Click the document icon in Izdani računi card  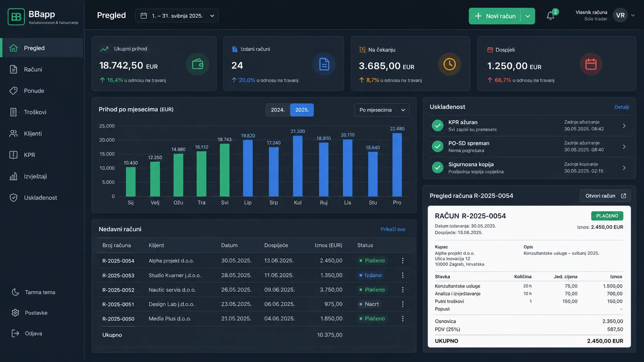[x=324, y=64]
